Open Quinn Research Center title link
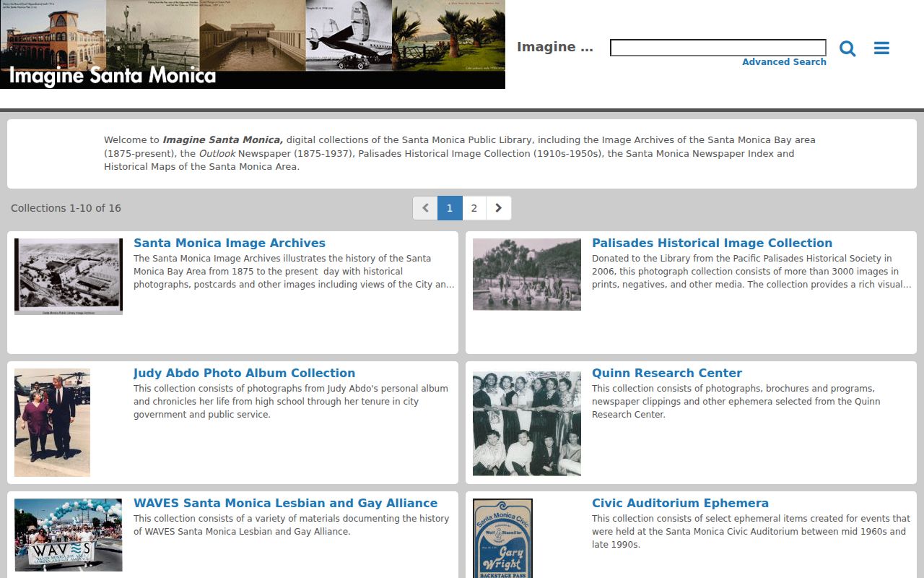The width and height of the screenshot is (924, 578). [667, 373]
